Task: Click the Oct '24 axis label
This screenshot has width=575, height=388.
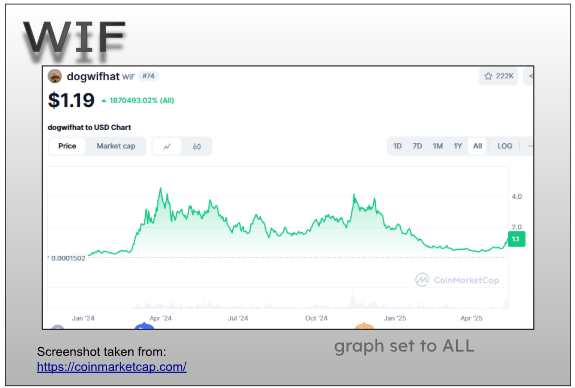Action: (316, 318)
